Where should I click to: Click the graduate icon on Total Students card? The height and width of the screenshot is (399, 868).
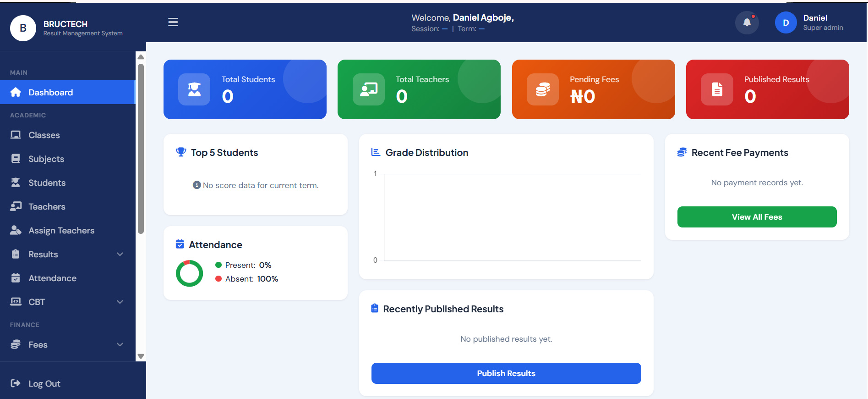click(x=194, y=89)
